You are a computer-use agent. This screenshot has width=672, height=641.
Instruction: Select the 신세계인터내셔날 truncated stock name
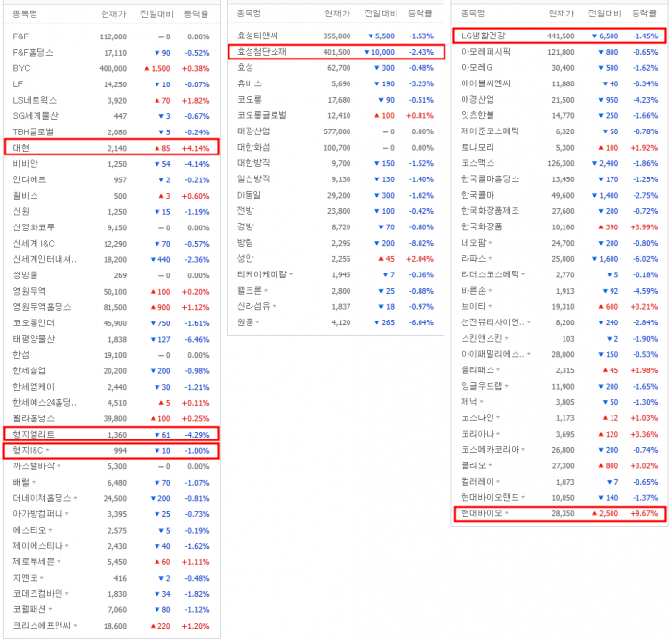(44, 259)
